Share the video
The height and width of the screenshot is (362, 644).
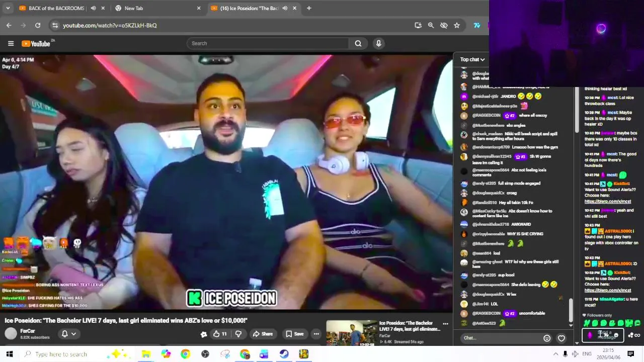263,334
